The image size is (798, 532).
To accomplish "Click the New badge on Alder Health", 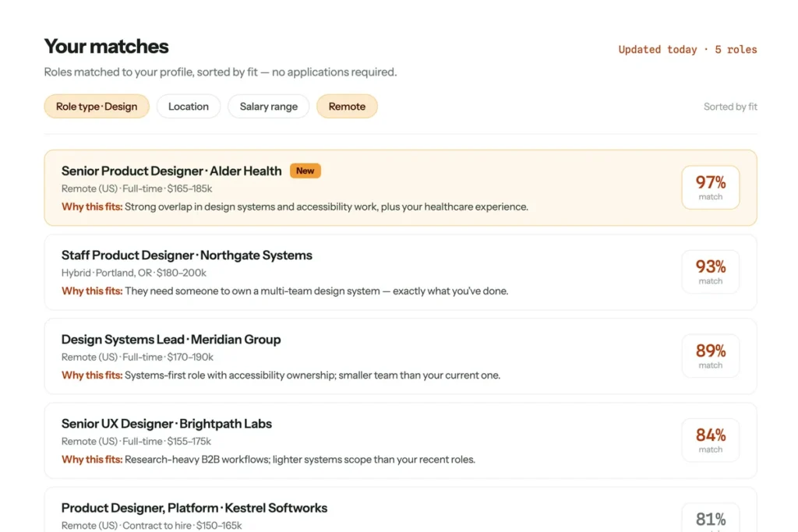I will (x=305, y=171).
